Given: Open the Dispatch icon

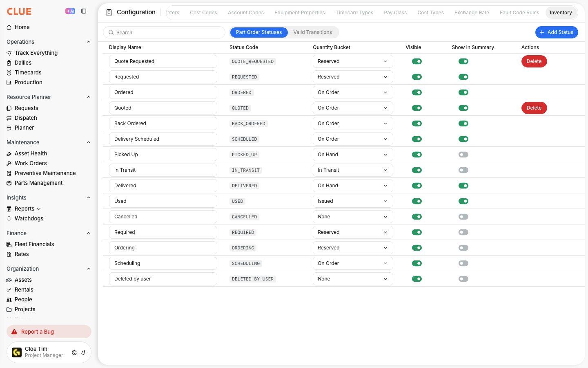Looking at the screenshot, I should point(9,118).
